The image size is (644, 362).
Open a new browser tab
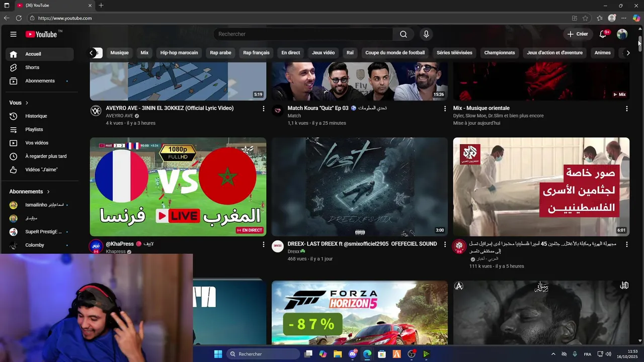point(101,6)
